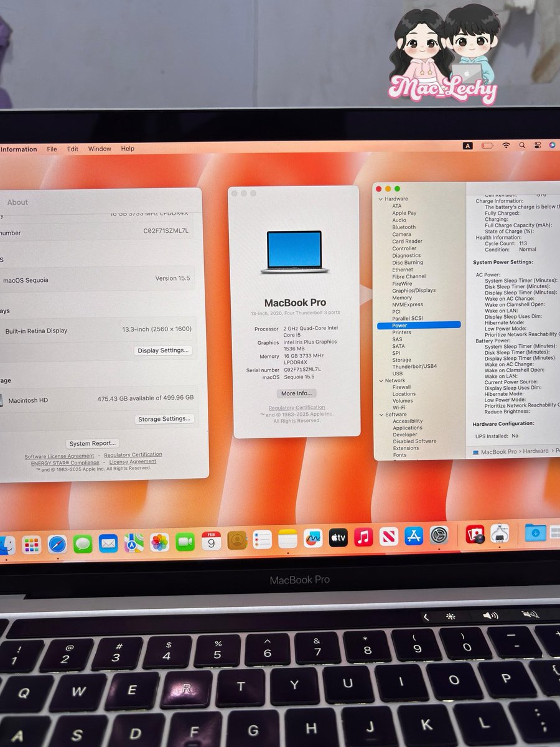This screenshot has height=747, width=560.
Task: Click System Information chip icon in Dock
Action: 500,533
